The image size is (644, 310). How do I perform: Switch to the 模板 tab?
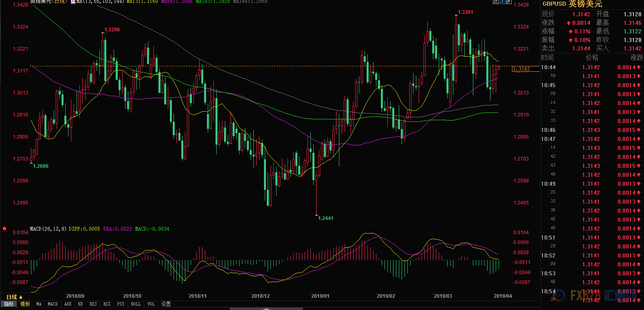tap(25, 304)
